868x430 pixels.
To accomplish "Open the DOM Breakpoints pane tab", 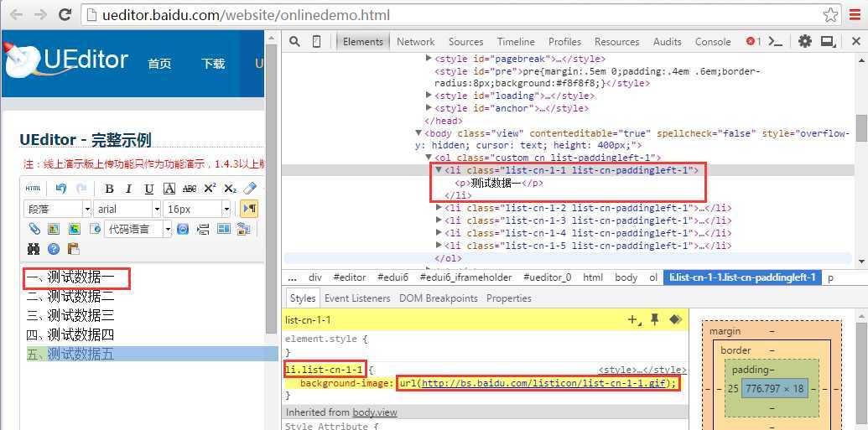I will [x=439, y=298].
